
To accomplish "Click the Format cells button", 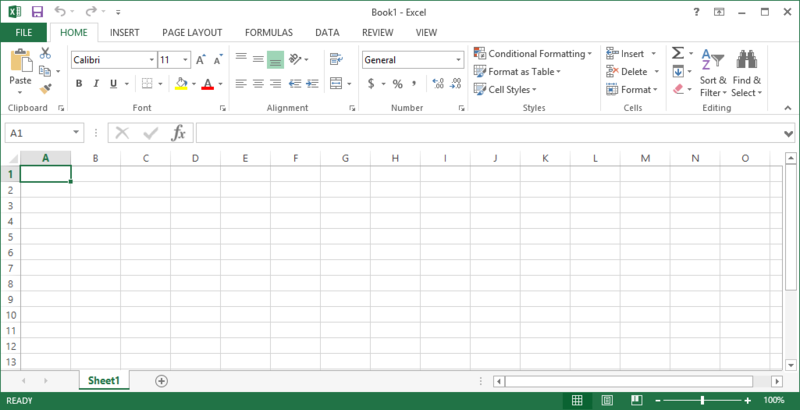I will [632, 90].
